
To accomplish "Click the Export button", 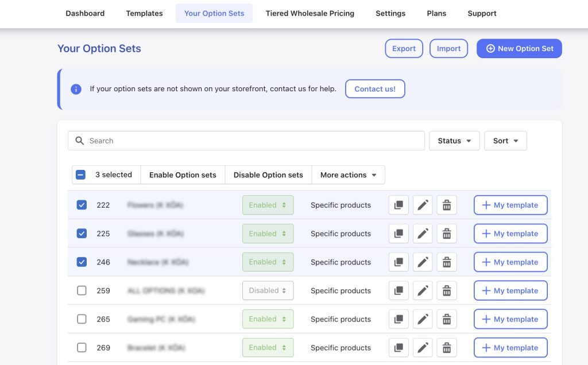I will 404,48.
